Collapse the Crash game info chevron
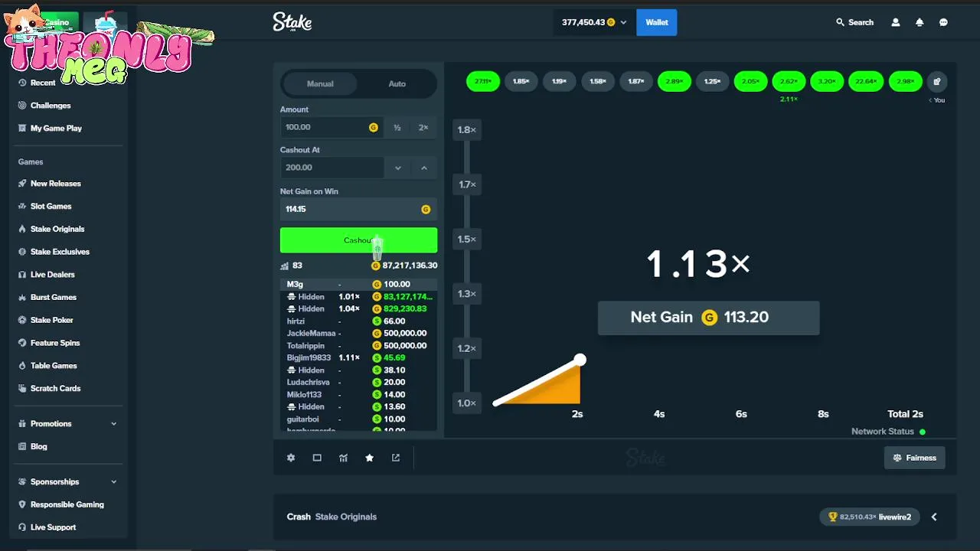The image size is (980, 551). point(934,517)
